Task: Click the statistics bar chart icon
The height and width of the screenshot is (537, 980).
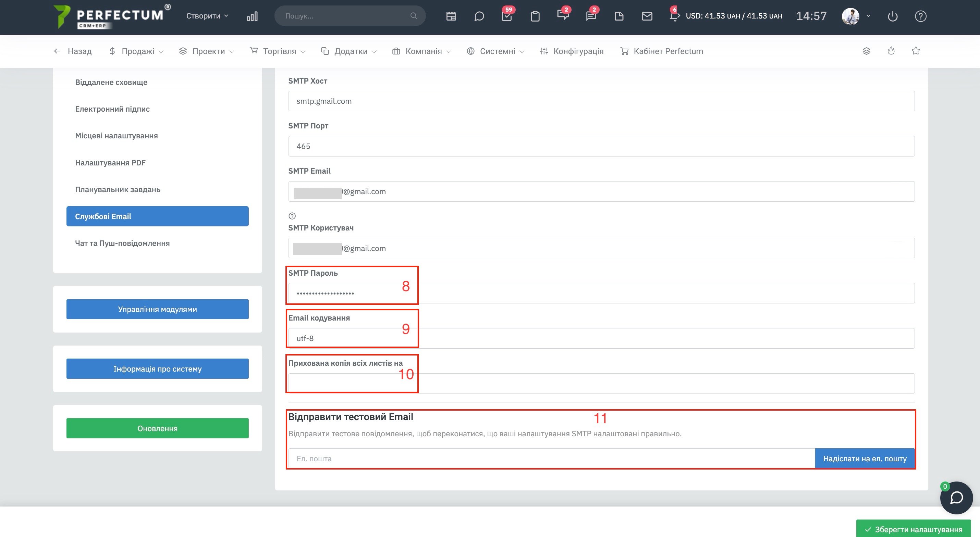Action: click(x=252, y=16)
